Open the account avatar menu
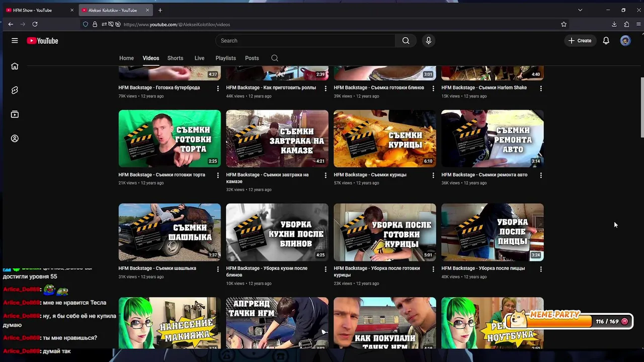The height and width of the screenshot is (362, 644). tap(625, 41)
